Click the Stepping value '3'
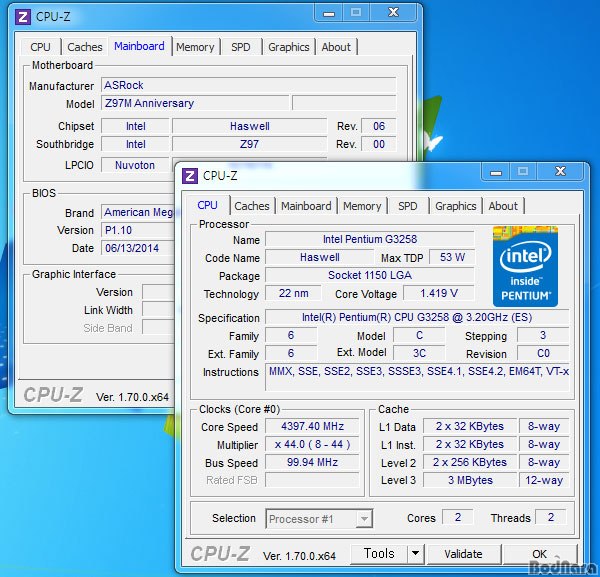The image size is (600, 577). point(543,336)
